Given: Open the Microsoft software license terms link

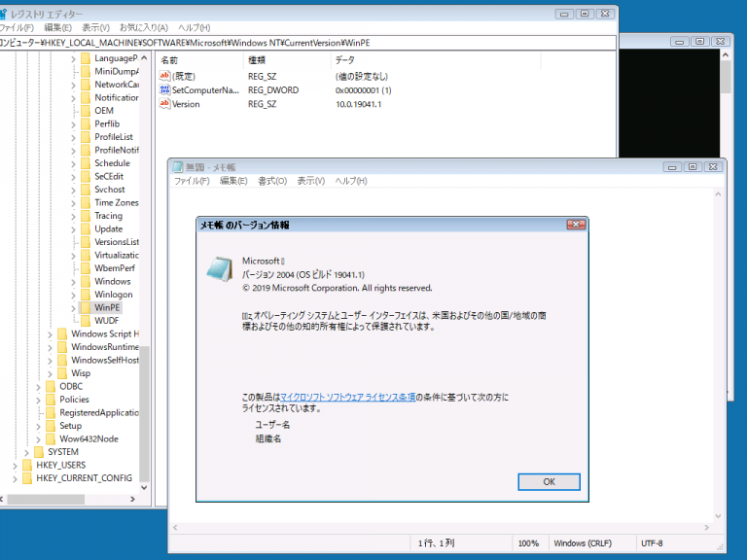Looking at the screenshot, I should tap(348, 397).
